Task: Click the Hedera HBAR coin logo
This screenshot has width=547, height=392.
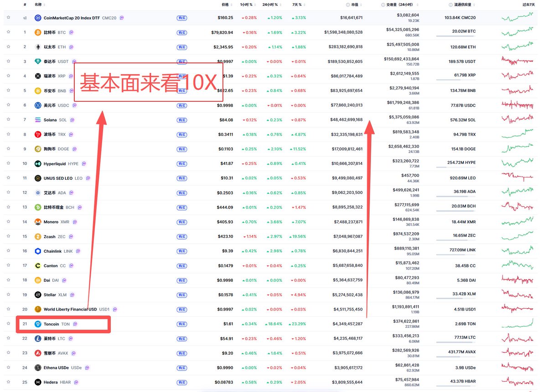Action: pyautogui.click(x=38, y=382)
